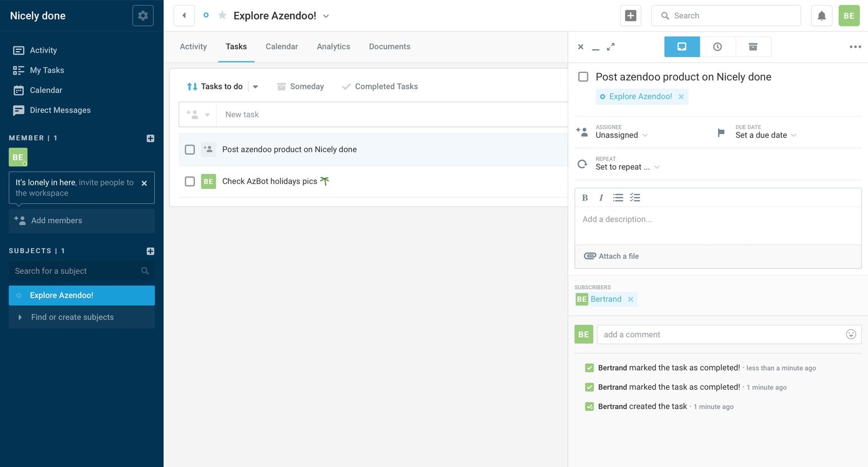
Task: Star the Explore Azendoo! subject
Action: [222, 15]
